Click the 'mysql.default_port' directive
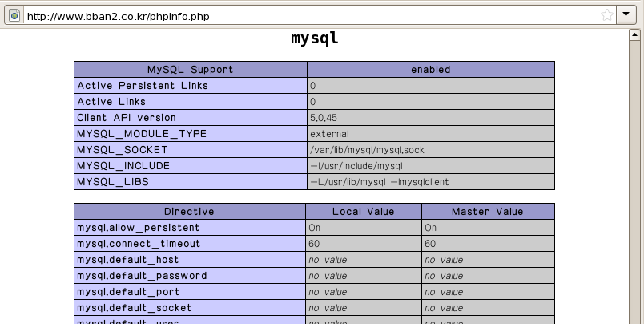Screen dimensions: 644x324 [x=128, y=292]
